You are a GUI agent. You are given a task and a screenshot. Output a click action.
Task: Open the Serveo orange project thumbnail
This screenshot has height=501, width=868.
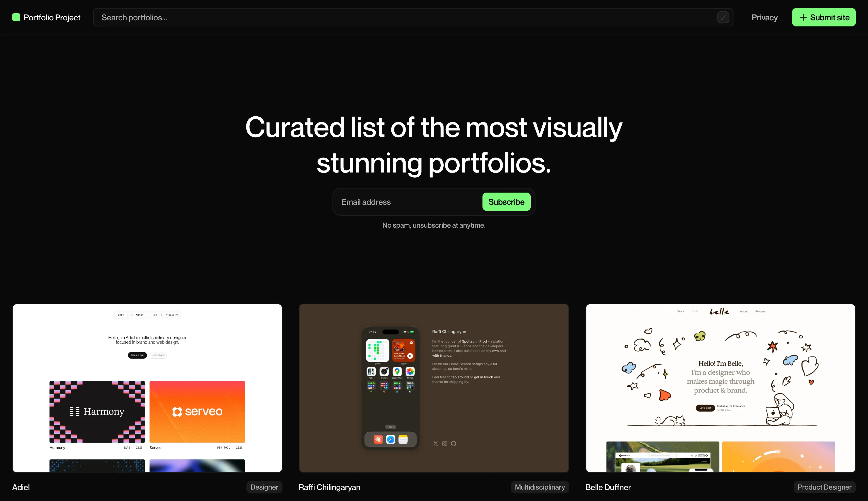tap(197, 412)
